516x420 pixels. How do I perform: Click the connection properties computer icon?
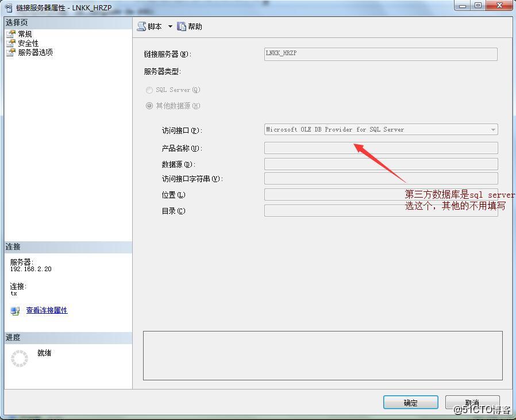(15, 311)
